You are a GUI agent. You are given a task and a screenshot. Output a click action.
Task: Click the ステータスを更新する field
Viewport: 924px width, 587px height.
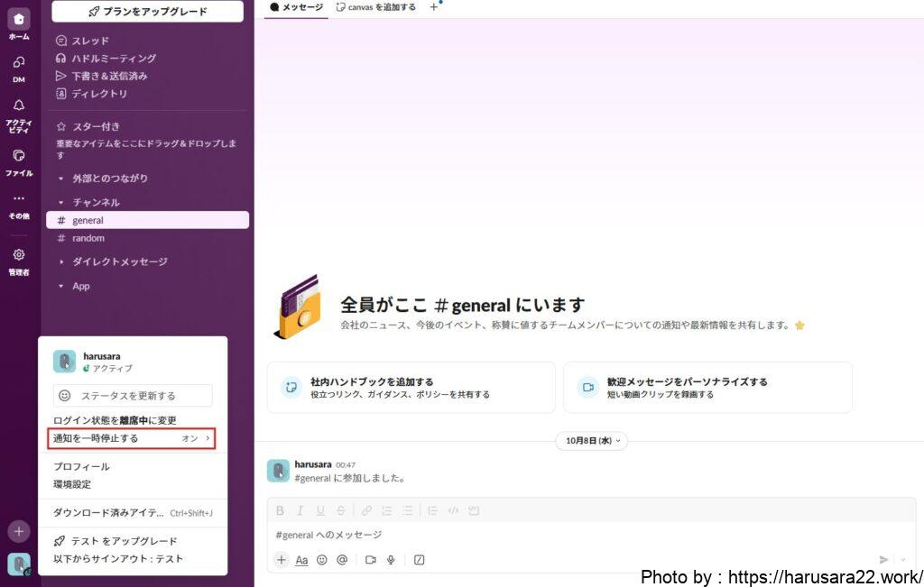(x=133, y=395)
